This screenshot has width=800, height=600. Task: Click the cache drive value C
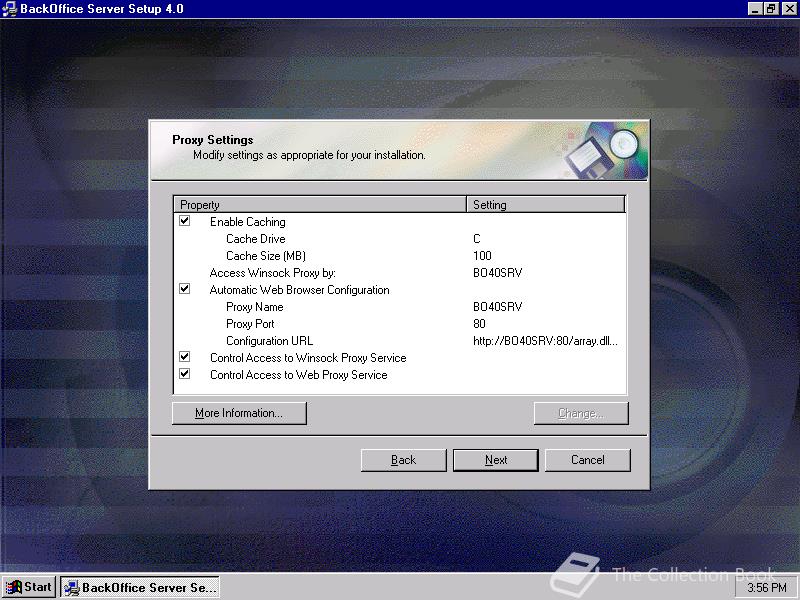[477, 239]
